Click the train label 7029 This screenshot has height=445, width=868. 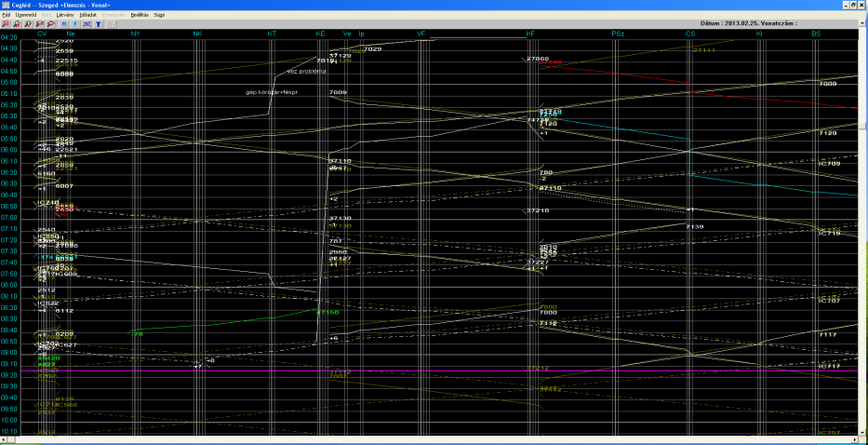(x=372, y=49)
